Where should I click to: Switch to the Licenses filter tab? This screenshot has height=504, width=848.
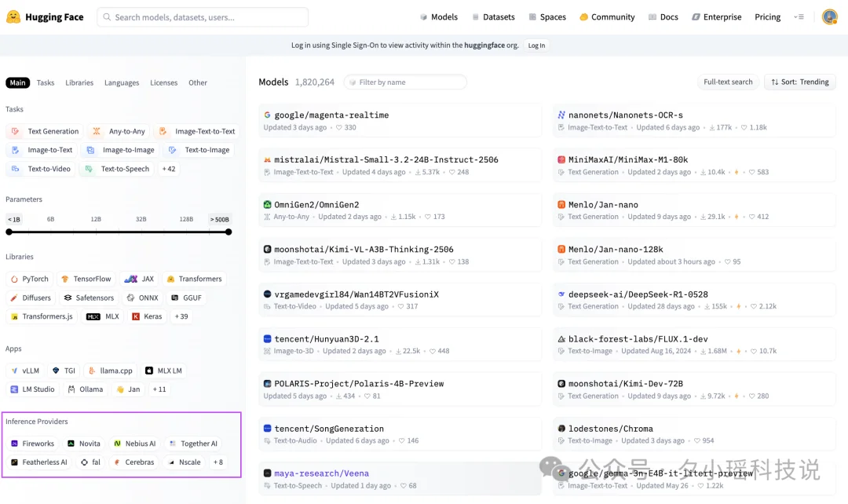coord(163,82)
